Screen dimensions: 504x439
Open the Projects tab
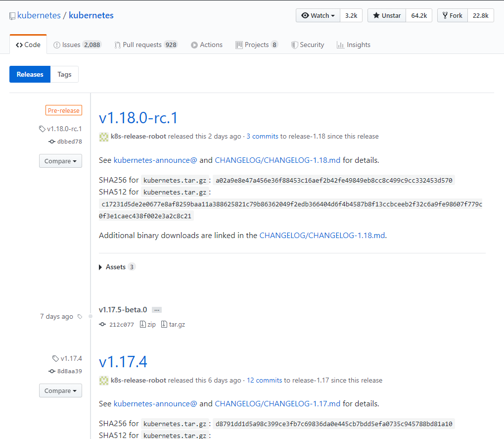click(257, 45)
